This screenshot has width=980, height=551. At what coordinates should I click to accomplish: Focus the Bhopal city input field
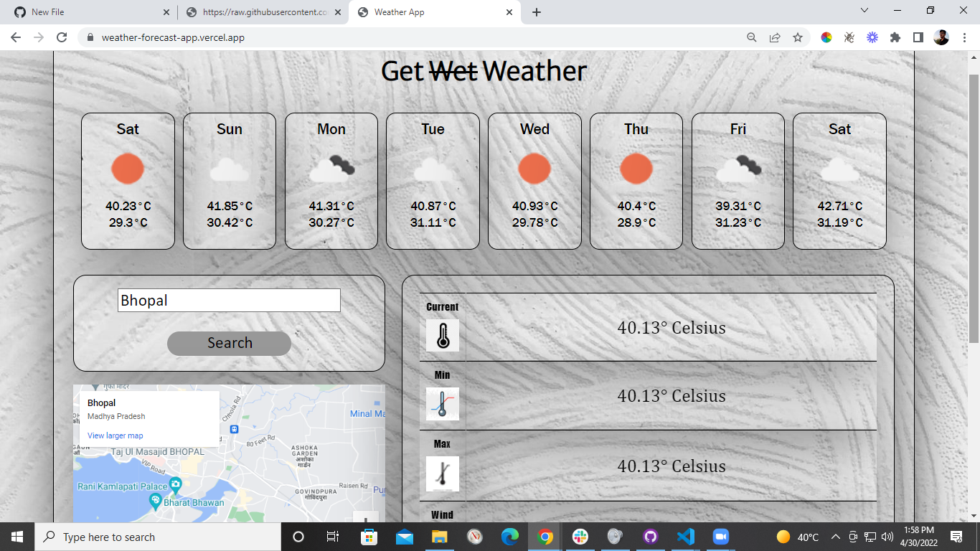(x=229, y=300)
